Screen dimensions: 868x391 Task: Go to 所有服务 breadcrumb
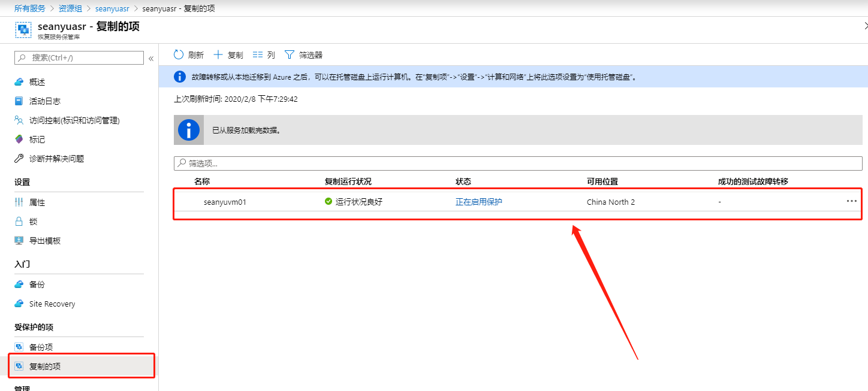30,8
